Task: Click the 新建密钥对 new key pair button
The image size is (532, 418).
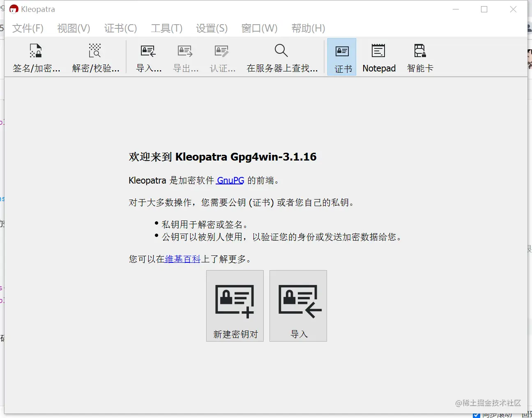Action: tap(235, 306)
